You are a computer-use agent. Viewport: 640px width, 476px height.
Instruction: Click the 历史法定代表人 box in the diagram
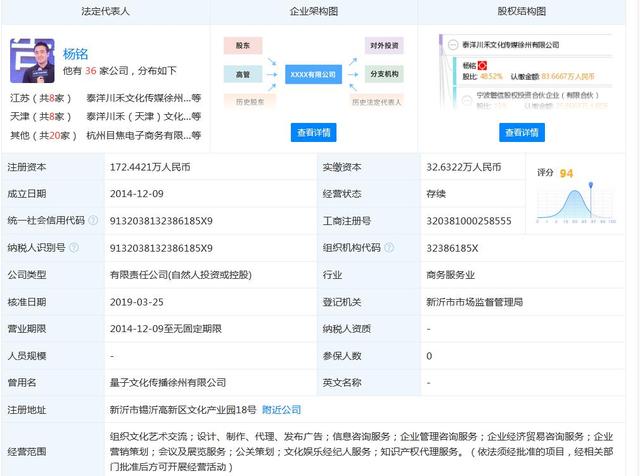377,102
